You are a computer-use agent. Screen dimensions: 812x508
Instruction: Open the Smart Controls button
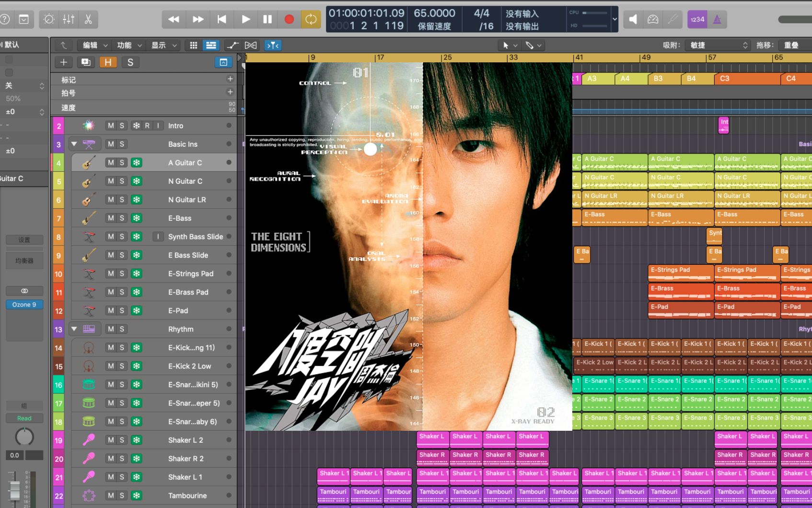(49, 19)
